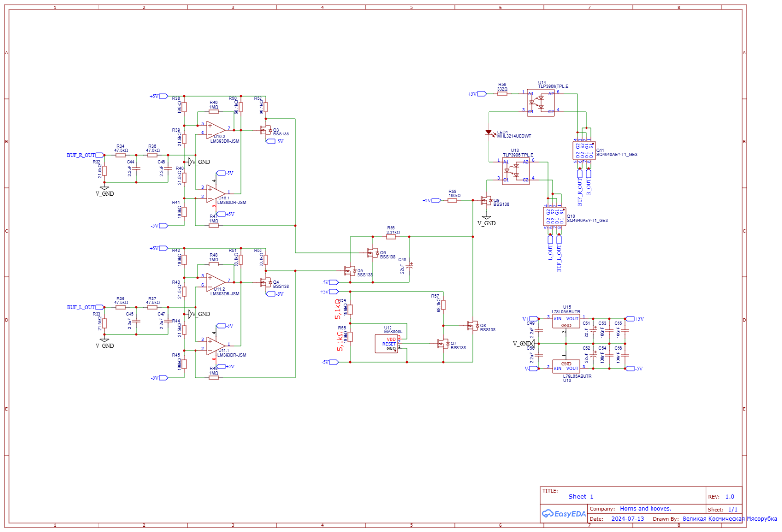The height and width of the screenshot is (532, 782).
Task: Click the REV 1.0 value
Action: (729, 497)
